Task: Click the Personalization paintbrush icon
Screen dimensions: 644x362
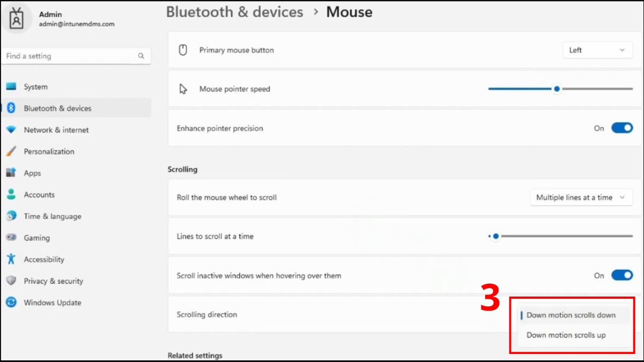Action: 11,152
